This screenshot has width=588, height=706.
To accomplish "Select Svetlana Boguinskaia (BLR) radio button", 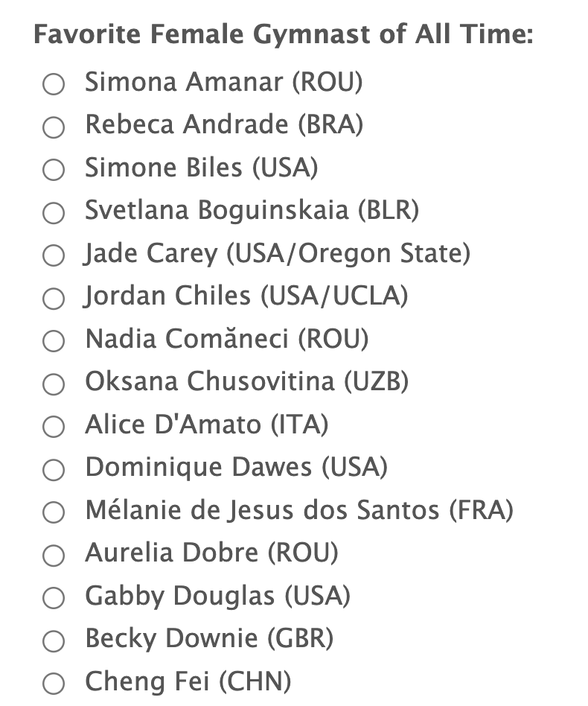I will (x=54, y=213).
